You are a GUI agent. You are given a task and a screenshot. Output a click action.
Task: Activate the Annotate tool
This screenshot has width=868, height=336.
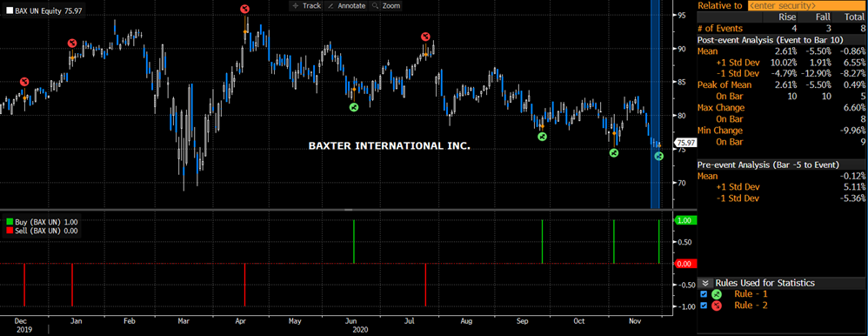click(x=346, y=5)
